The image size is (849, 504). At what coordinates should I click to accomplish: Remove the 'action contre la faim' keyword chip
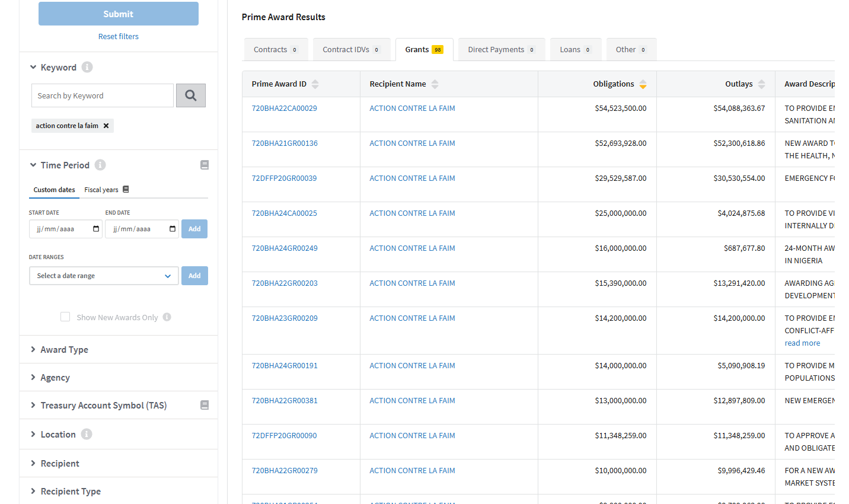(x=106, y=126)
